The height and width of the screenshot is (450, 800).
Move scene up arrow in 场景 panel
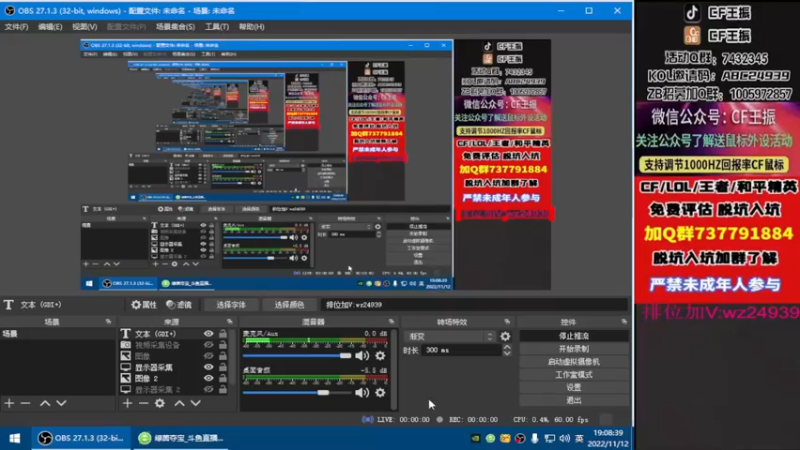[45, 403]
